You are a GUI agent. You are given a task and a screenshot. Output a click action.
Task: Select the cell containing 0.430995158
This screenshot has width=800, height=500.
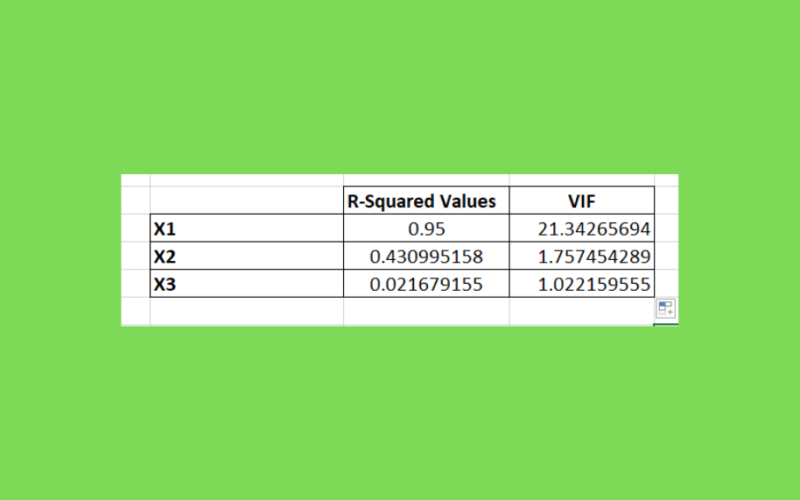point(427,256)
